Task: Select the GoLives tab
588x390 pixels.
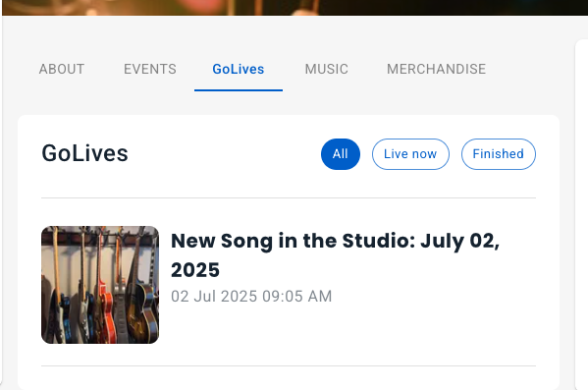Action: pos(239,69)
